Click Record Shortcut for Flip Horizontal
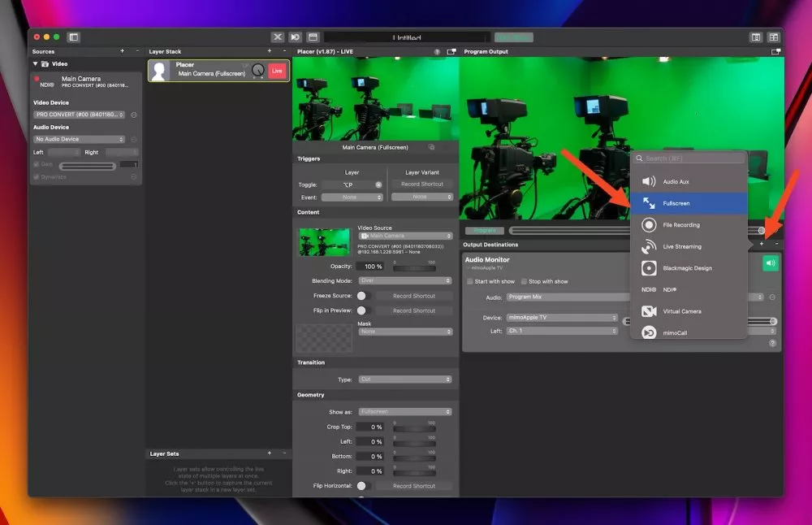Viewport: 812px width, 525px height. (x=414, y=486)
